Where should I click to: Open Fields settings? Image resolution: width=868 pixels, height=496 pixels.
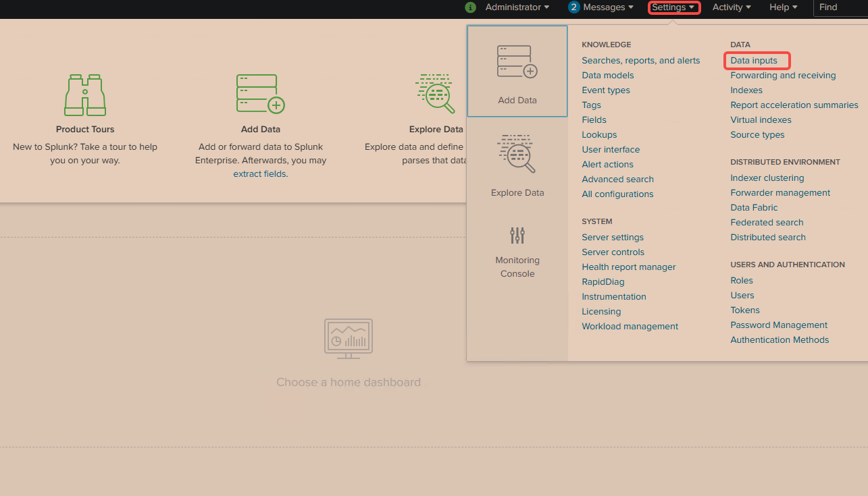(594, 120)
